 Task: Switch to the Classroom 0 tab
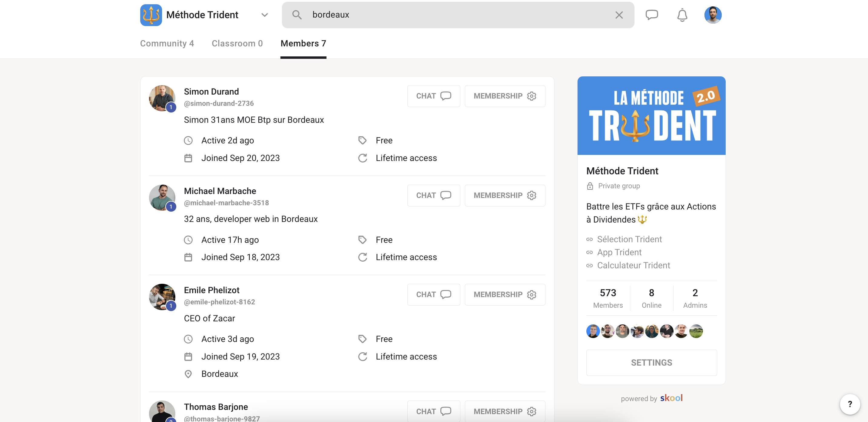click(237, 43)
